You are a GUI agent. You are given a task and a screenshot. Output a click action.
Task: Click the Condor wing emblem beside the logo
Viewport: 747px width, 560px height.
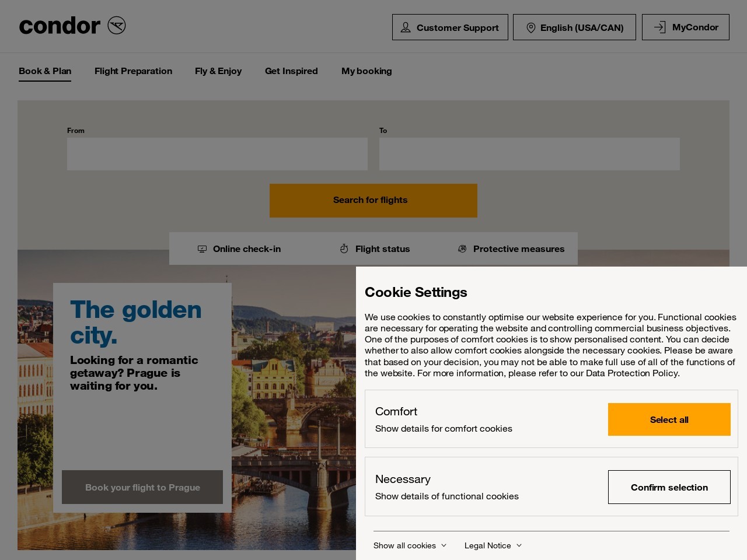coord(116,25)
